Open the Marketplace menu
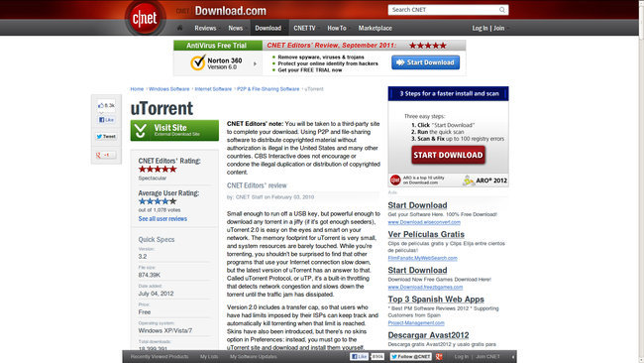644x363 pixels. point(375,28)
